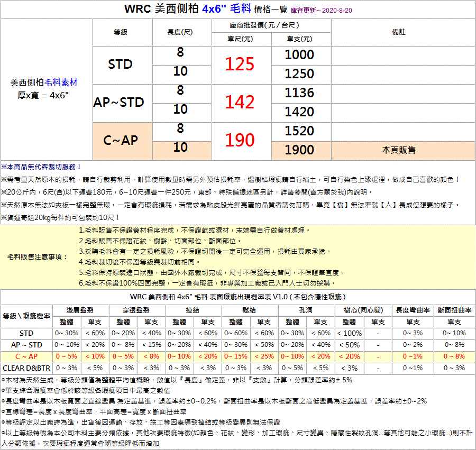Click the "單尺(元)" sub-header

[x=240, y=39]
